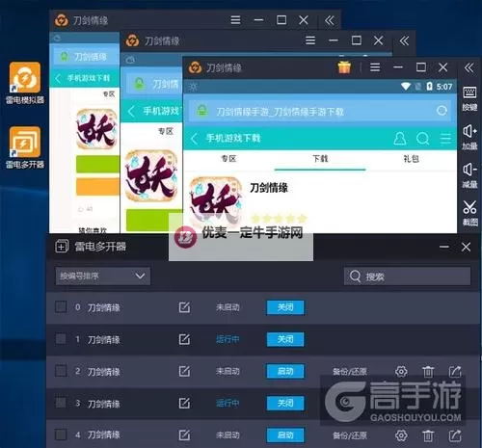Expand the 按编号排序 sort dropdown
The height and width of the screenshot is (448, 482).
click(102, 276)
